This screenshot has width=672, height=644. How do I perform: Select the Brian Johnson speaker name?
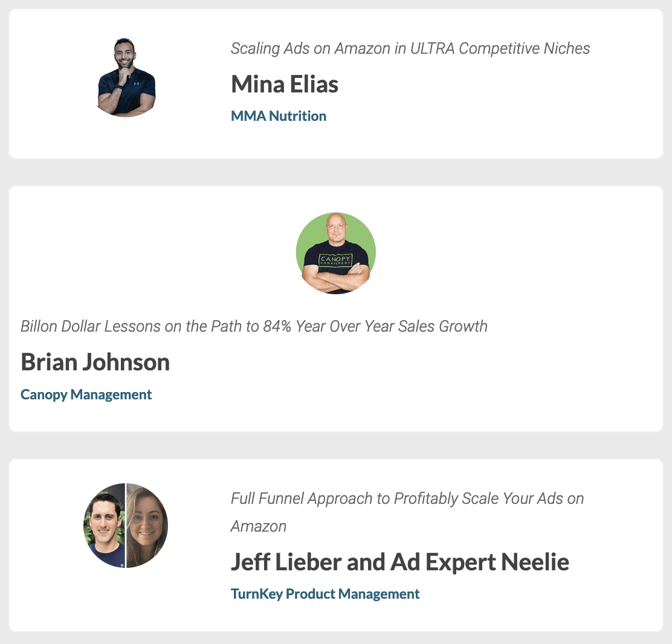pyautogui.click(x=95, y=362)
